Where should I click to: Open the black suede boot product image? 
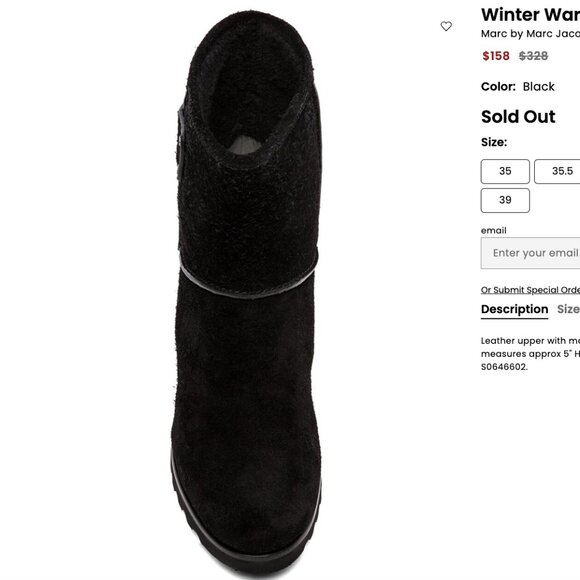pyautogui.click(x=247, y=292)
